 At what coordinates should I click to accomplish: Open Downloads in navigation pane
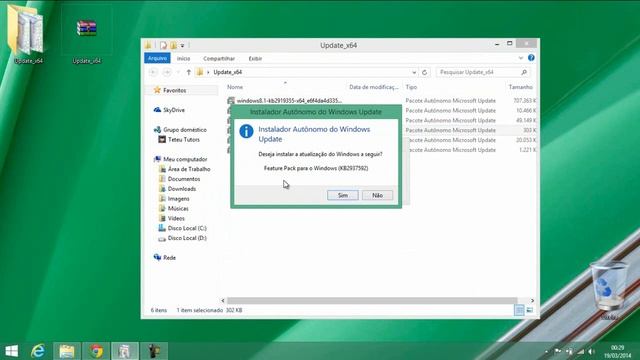coord(182,189)
